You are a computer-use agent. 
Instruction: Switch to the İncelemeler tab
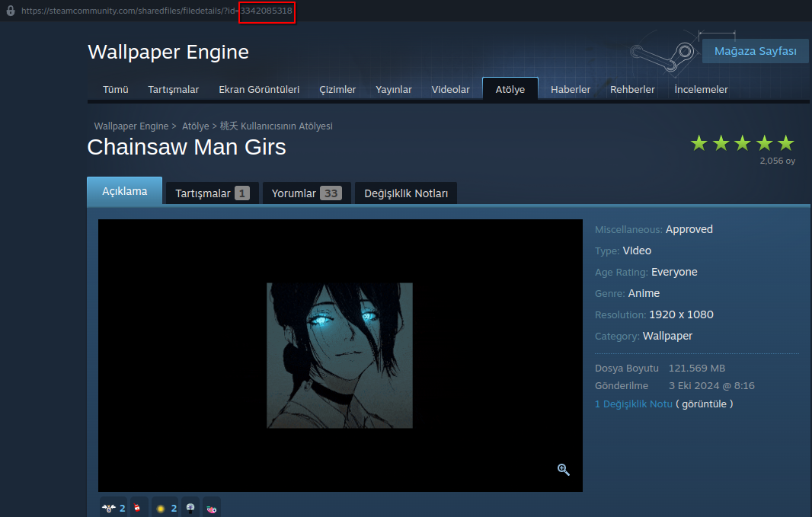(x=702, y=90)
